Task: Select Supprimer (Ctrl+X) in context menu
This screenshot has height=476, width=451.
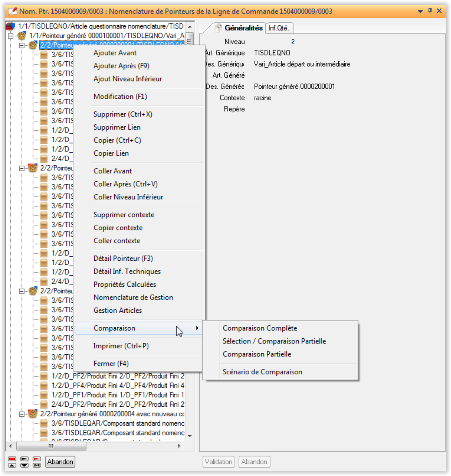Action: [x=123, y=114]
